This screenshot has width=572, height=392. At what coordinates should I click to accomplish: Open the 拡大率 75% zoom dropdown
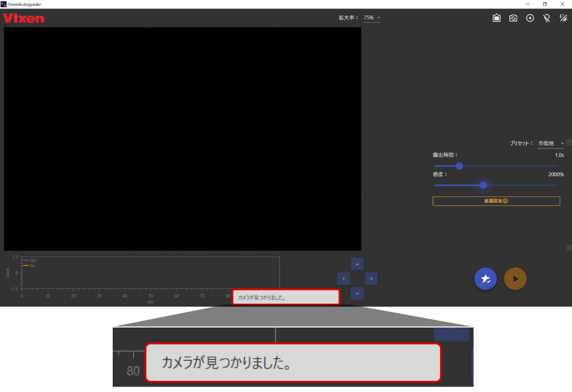tap(371, 18)
